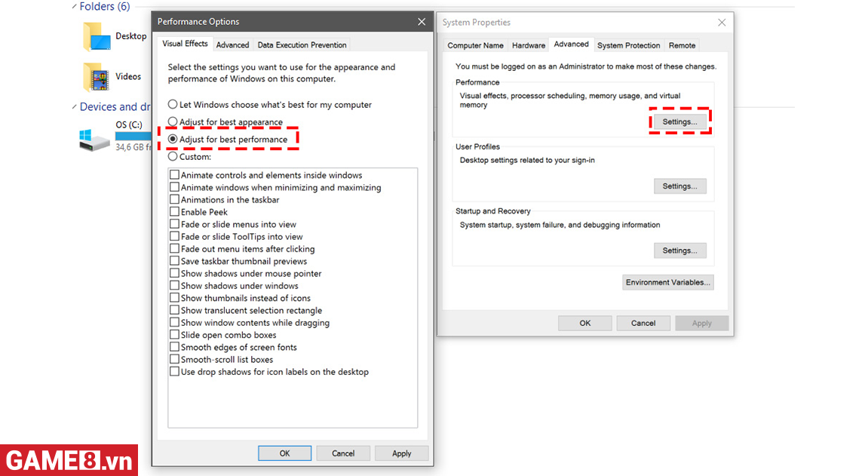The image size is (868, 476).
Task: Open the System Protection tab
Action: click(628, 45)
